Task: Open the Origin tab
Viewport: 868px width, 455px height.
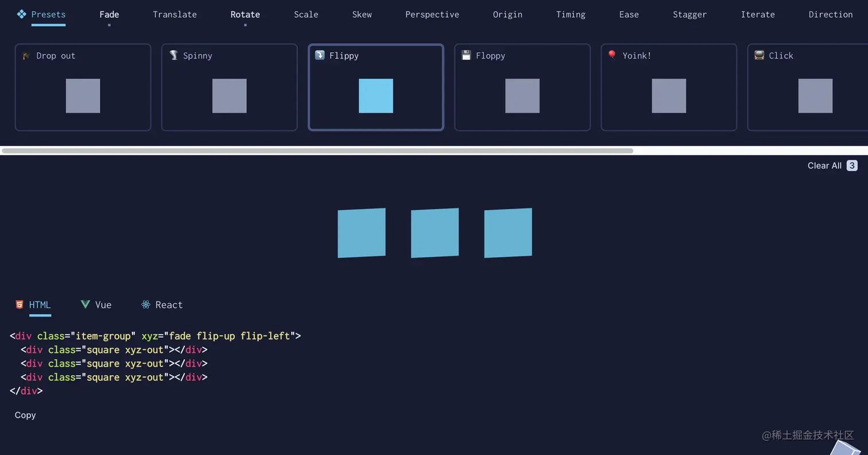Action: pyautogui.click(x=507, y=14)
